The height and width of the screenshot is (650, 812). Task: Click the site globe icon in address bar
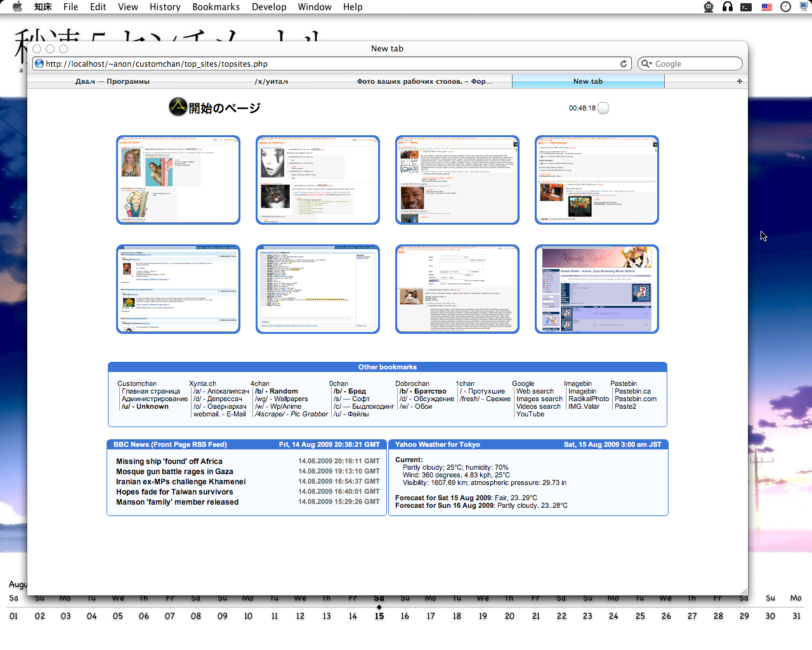click(39, 63)
